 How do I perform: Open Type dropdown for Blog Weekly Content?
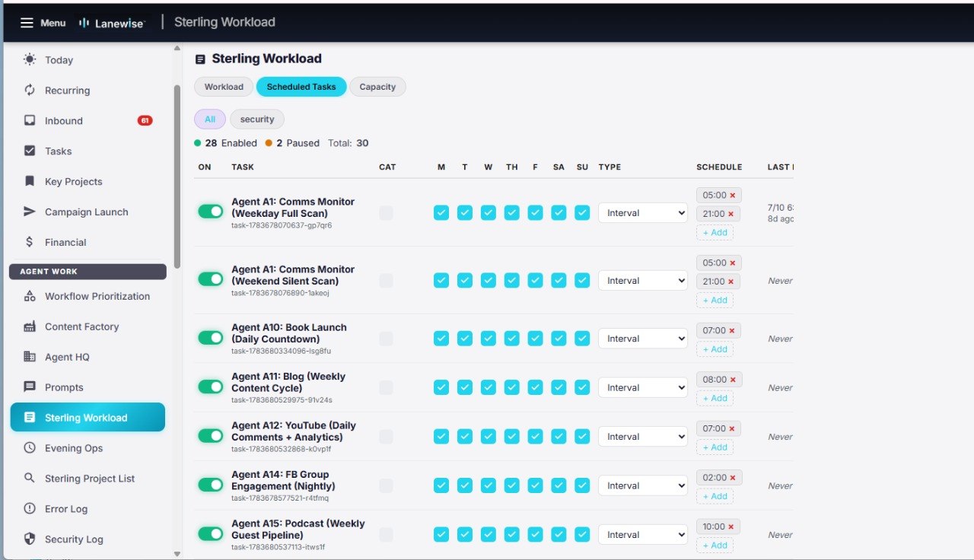pos(643,387)
